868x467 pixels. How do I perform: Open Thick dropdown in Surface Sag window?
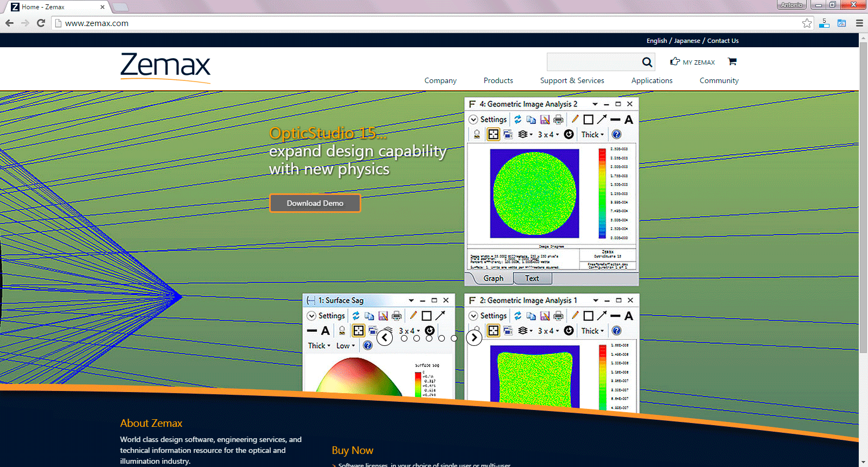tap(319, 345)
